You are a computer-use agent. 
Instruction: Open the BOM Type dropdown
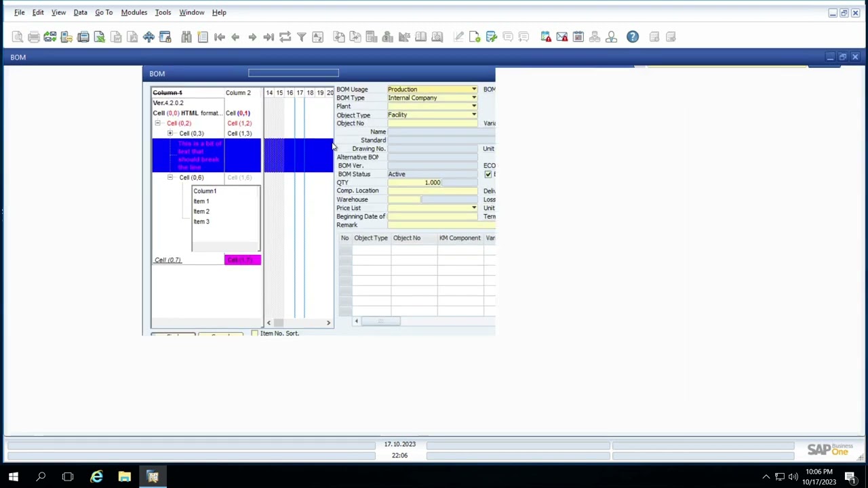(x=473, y=98)
